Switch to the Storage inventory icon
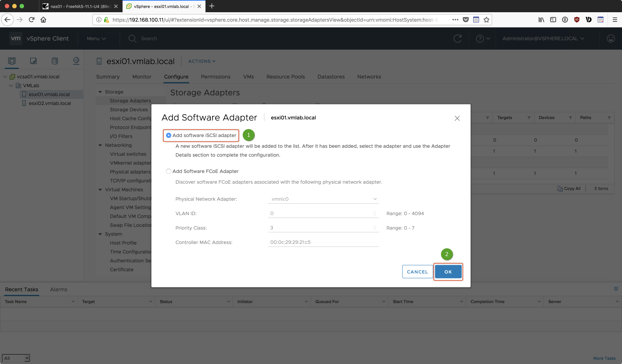This screenshot has width=622, height=364. click(55, 61)
